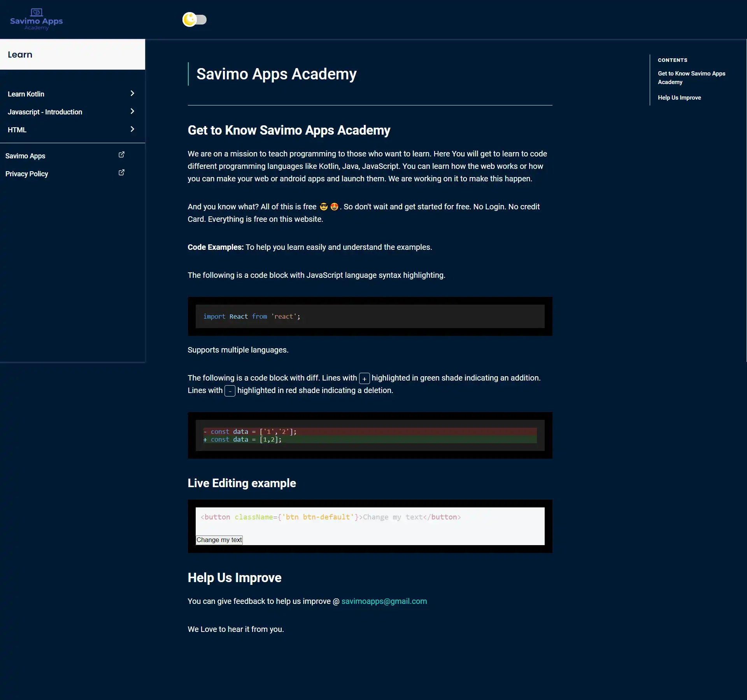Open the HTML sidebar item

point(17,130)
